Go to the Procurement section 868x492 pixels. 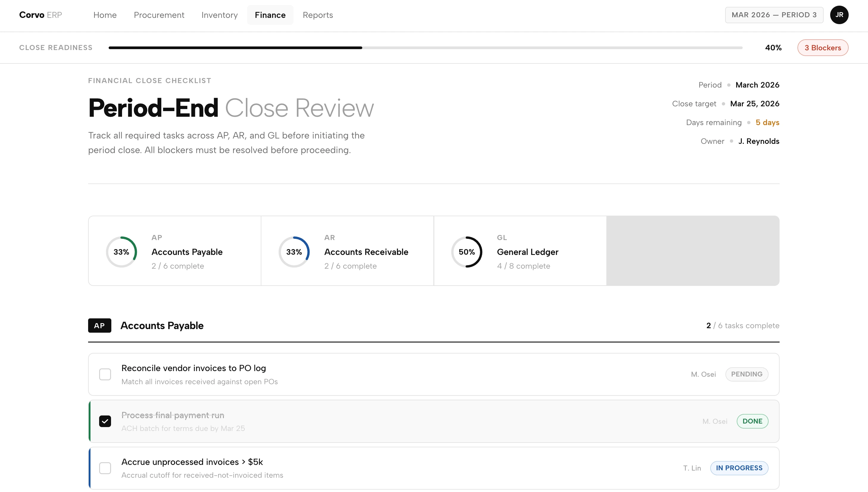coord(159,15)
